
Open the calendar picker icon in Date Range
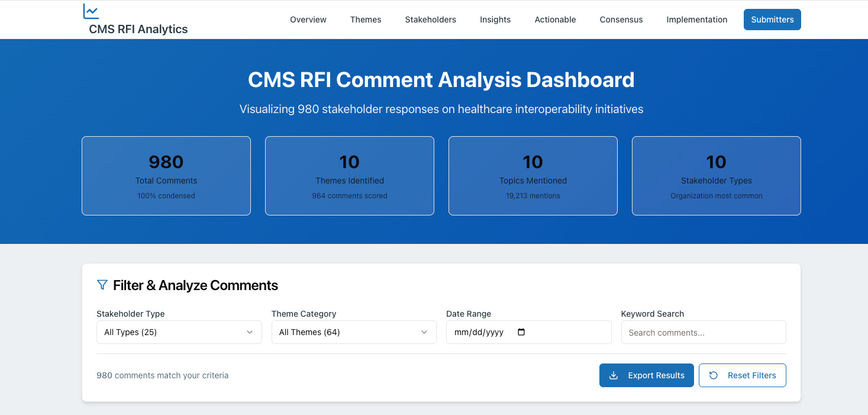coord(521,332)
